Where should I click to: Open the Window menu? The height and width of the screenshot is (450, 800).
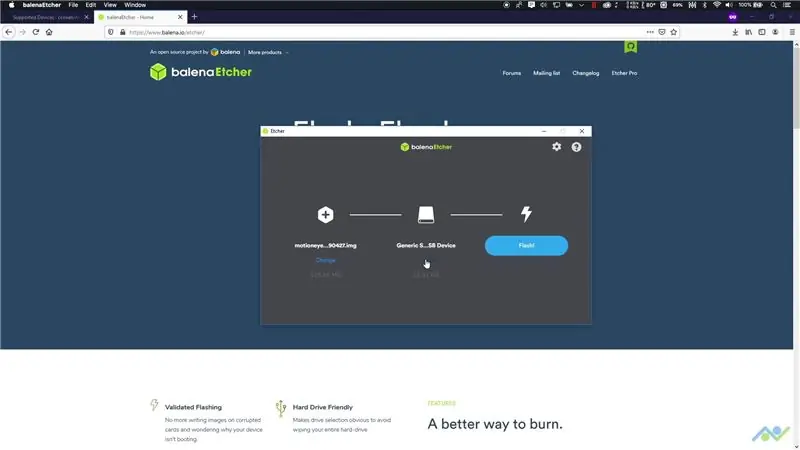135,5
